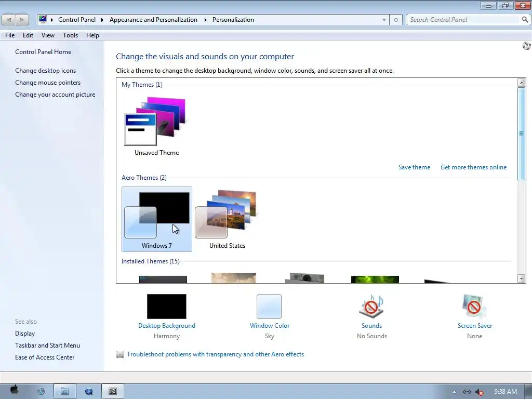
Task: Open the Sky Window Color swatch
Action: pyautogui.click(x=269, y=307)
